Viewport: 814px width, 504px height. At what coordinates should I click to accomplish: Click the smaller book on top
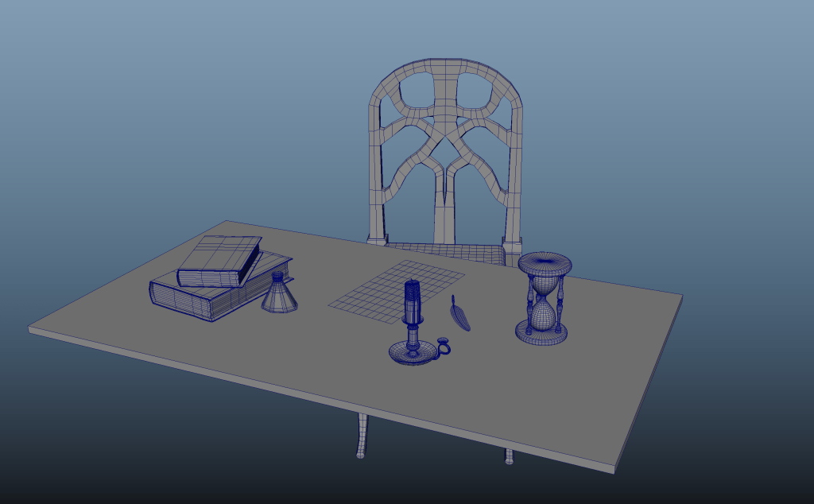pyautogui.click(x=219, y=258)
